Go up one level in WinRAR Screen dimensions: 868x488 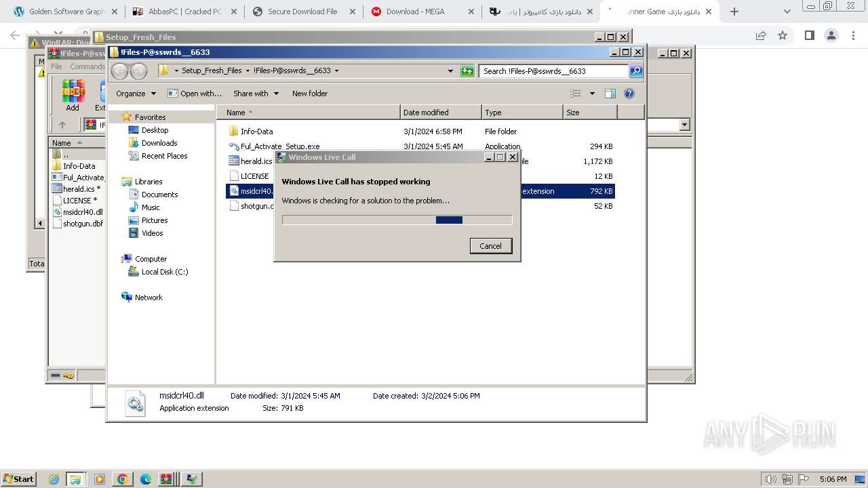click(62, 125)
